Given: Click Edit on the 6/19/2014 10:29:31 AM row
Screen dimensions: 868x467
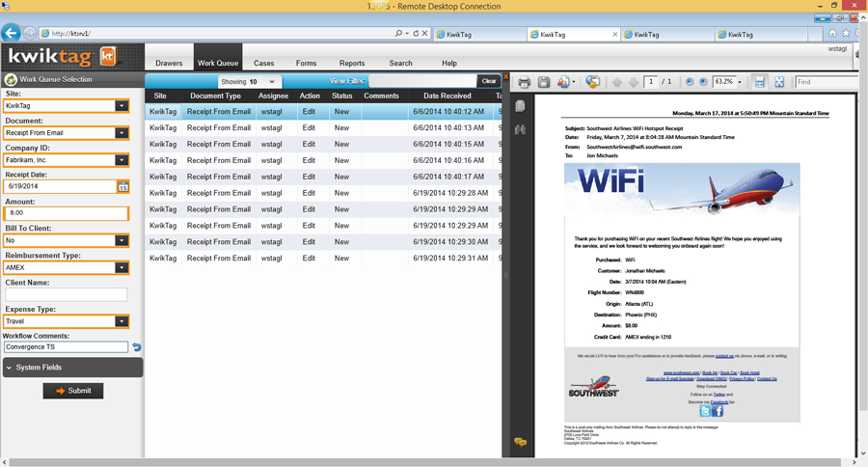Looking at the screenshot, I should [x=309, y=259].
